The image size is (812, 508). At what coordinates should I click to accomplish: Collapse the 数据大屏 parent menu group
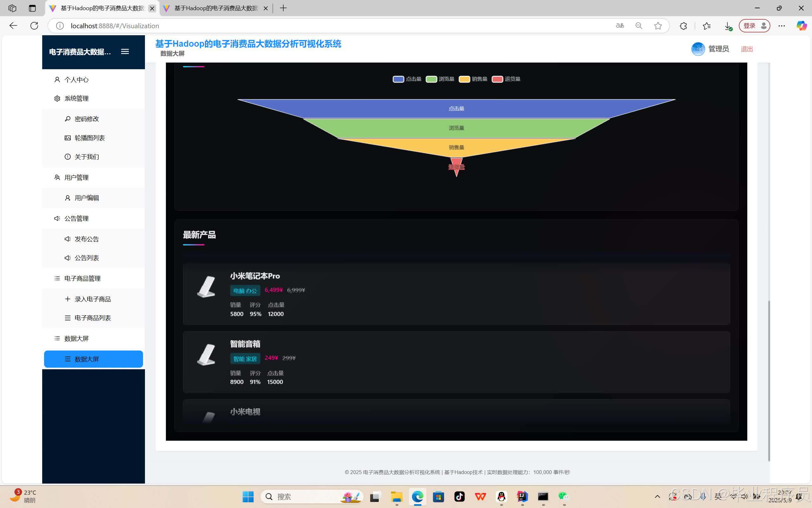click(x=93, y=338)
